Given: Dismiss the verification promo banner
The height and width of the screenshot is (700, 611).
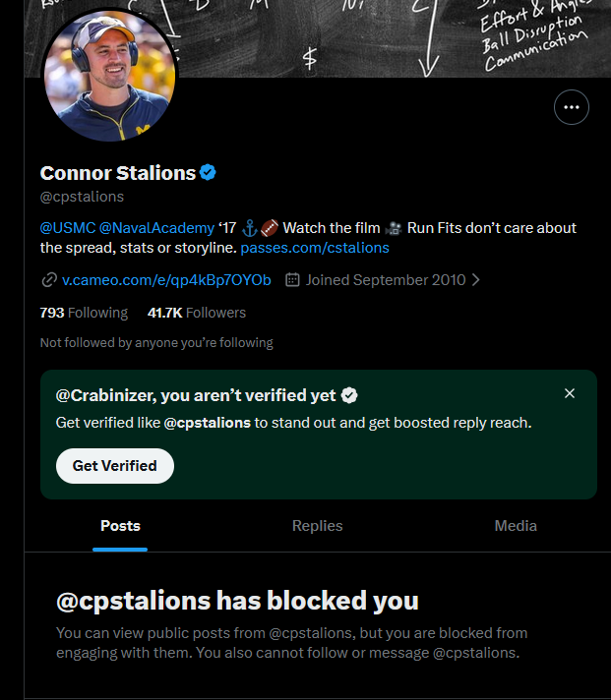Looking at the screenshot, I should click(x=570, y=393).
